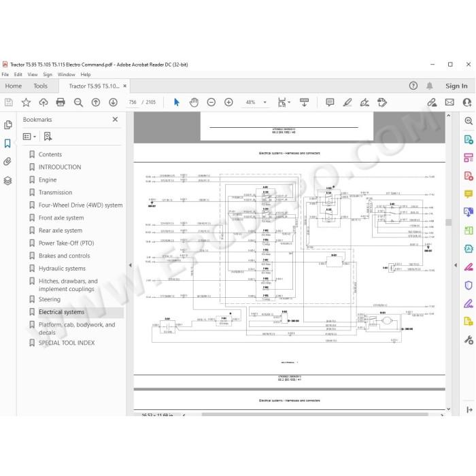Viewport: 476px width, 476px height.
Task: Select the Hand pan tool
Action: pos(194,102)
